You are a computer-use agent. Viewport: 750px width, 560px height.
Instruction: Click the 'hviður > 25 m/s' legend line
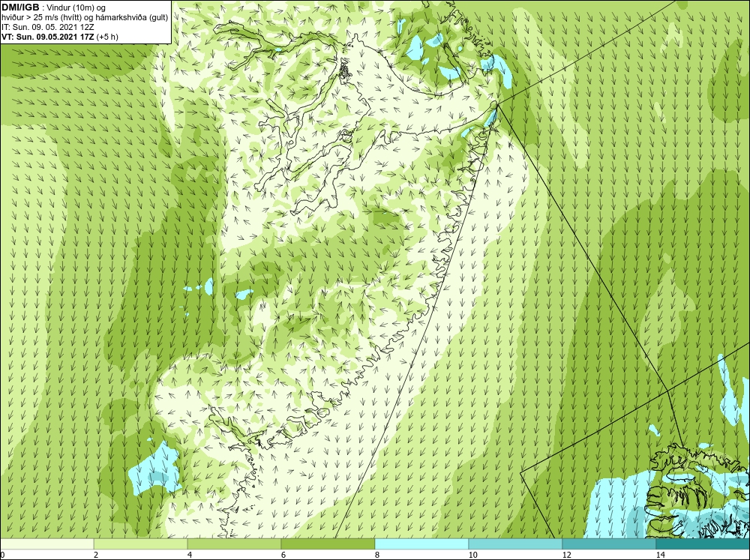(85, 18)
